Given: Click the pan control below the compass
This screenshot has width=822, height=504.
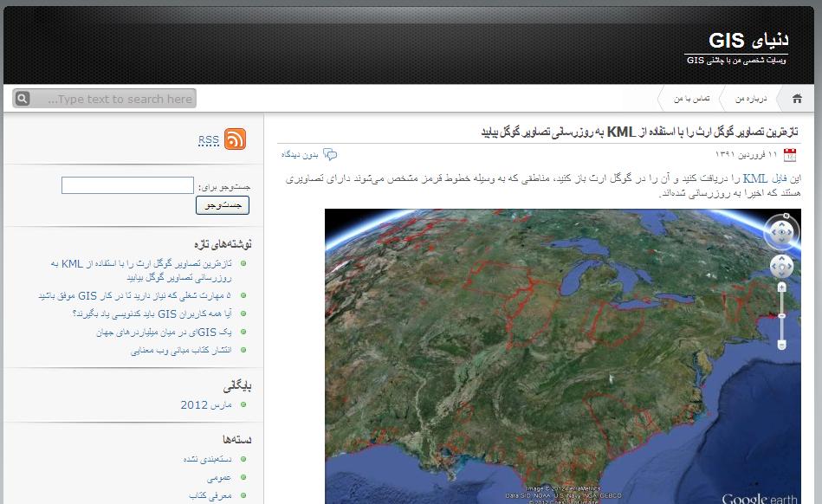Looking at the screenshot, I should pyautogui.click(x=781, y=266).
